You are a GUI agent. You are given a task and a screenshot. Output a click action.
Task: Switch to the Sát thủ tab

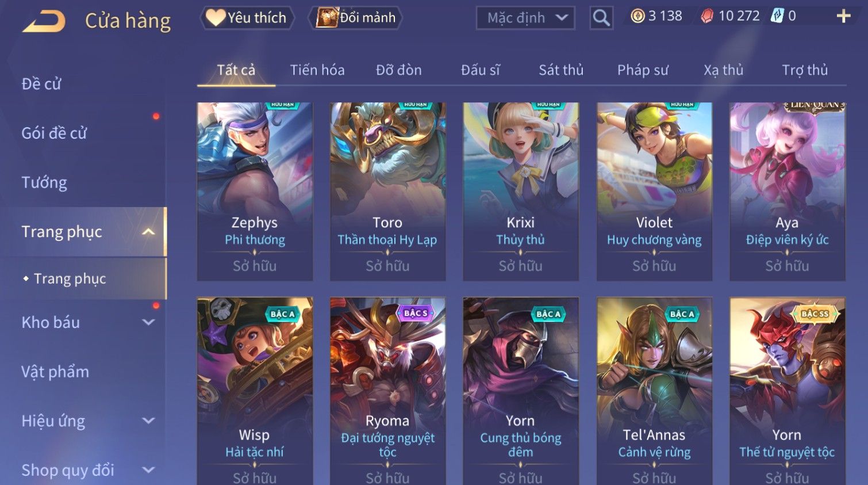click(561, 70)
